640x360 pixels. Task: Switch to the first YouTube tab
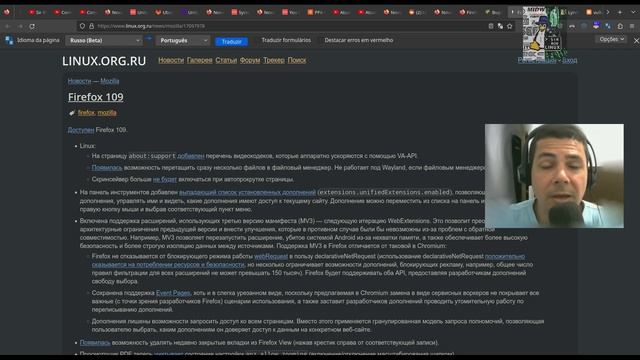[x=37, y=12]
